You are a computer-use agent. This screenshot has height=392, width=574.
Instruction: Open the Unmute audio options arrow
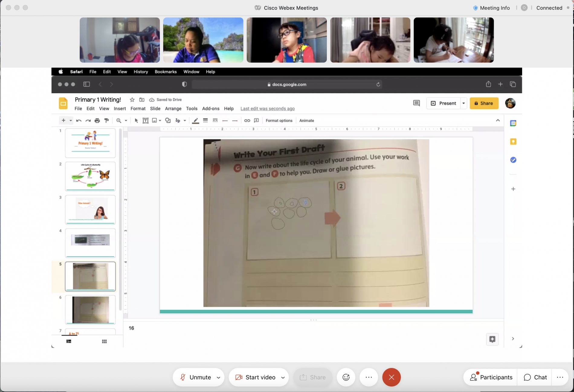pyautogui.click(x=218, y=378)
